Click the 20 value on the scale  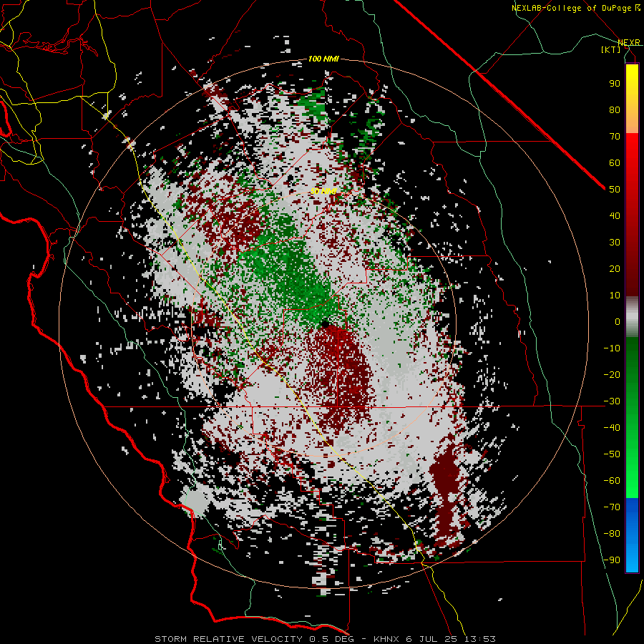click(x=615, y=268)
